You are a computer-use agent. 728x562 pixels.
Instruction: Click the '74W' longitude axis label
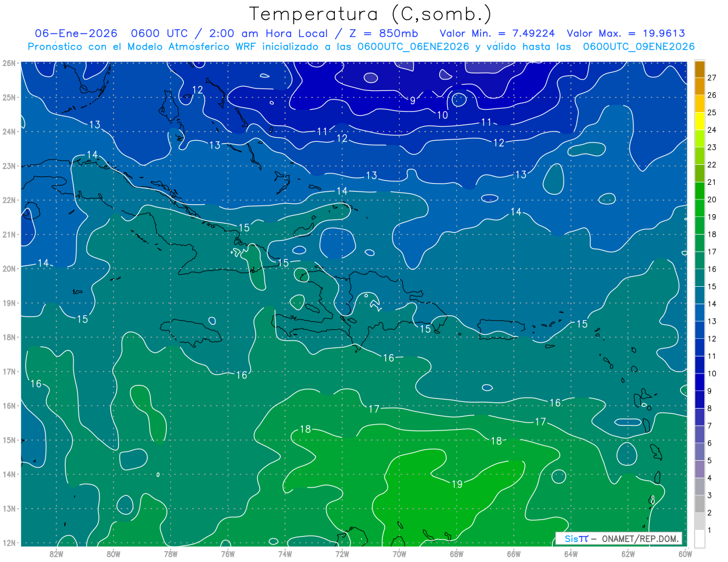285,554
